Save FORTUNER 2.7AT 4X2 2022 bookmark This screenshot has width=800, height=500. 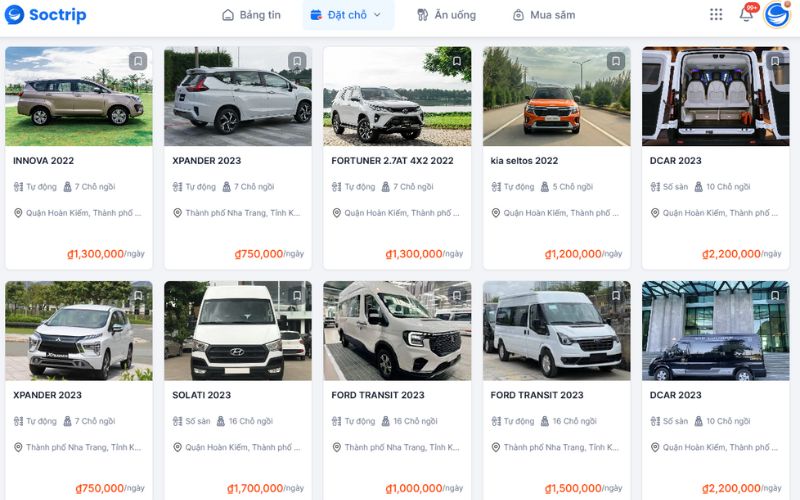[x=457, y=61]
